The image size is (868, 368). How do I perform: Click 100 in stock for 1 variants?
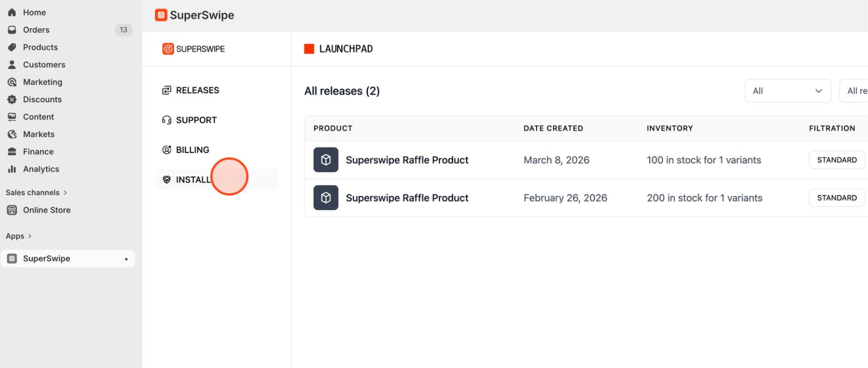704,160
